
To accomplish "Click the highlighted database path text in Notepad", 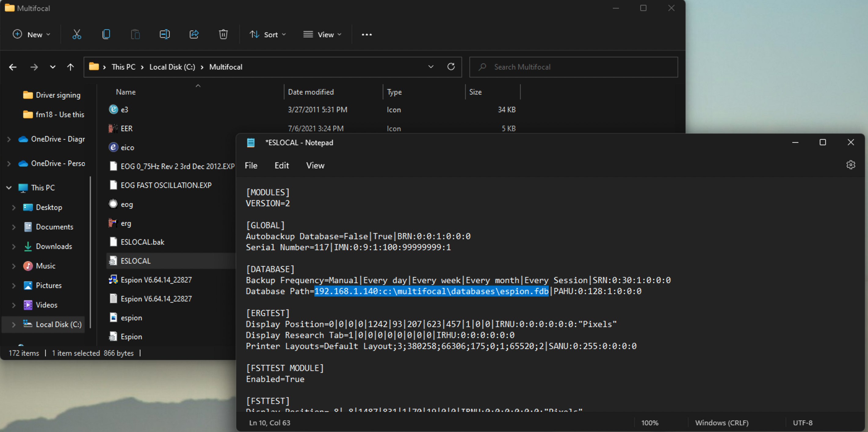I will pos(431,291).
